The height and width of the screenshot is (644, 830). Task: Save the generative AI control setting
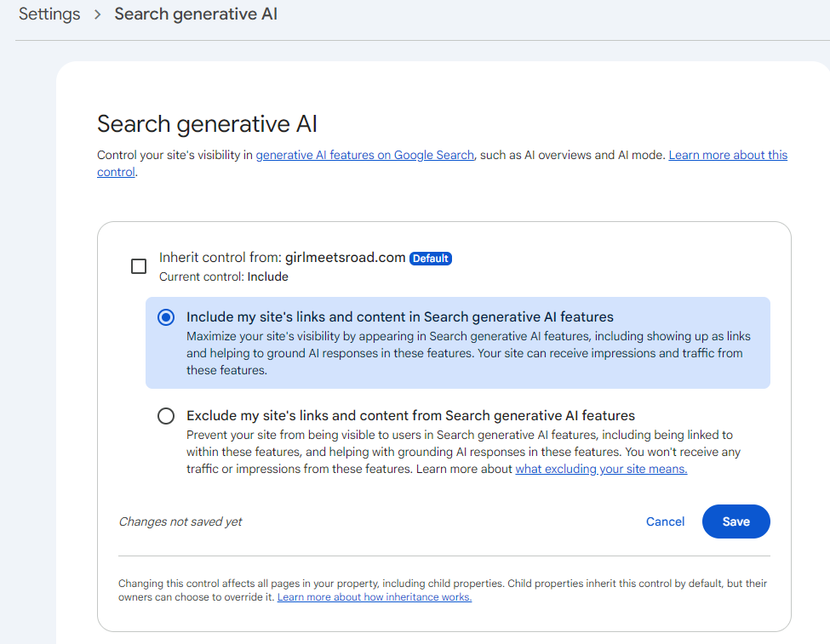pos(736,521)
